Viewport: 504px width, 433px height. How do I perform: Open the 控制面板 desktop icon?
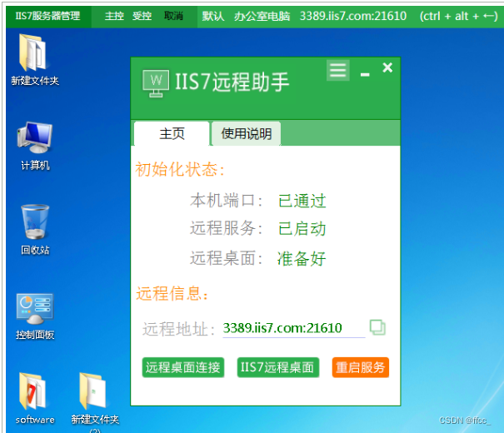(x=35, y=316)
